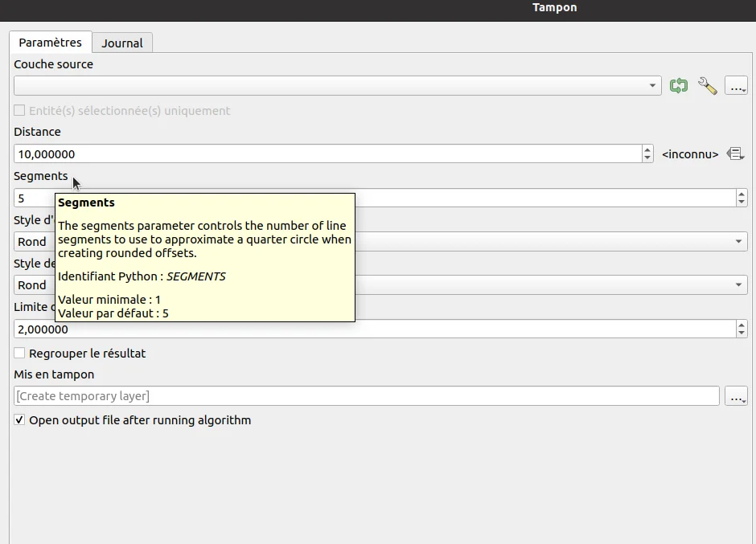Open output options ellipsis for Mis en tampon
Viewport: 756px width, 544px height.
[736, 396]
